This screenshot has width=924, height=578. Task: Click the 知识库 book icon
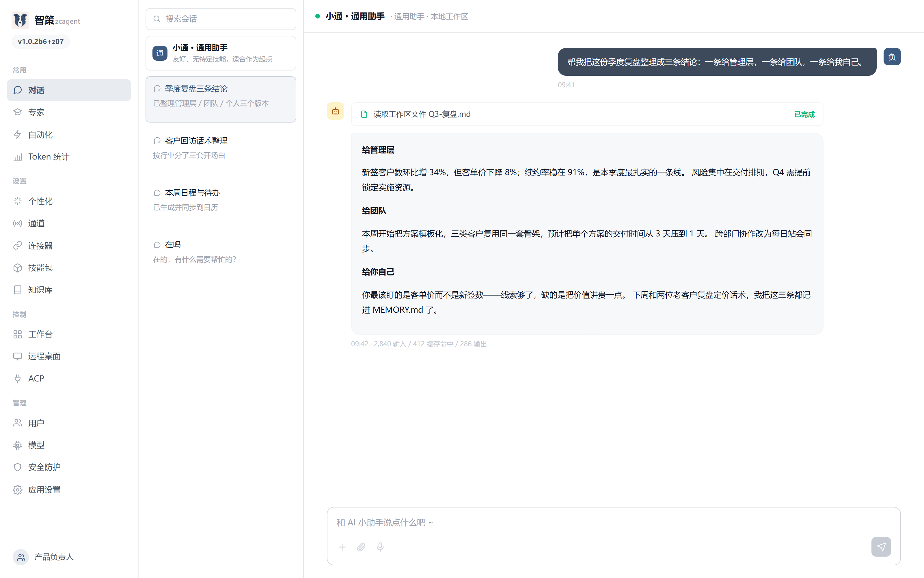[18, 290]
